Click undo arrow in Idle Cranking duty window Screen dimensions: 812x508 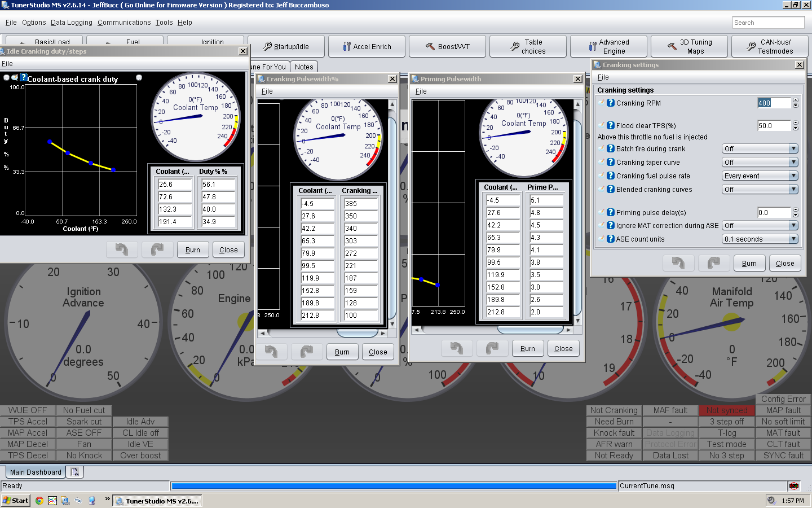click(122, 249)
